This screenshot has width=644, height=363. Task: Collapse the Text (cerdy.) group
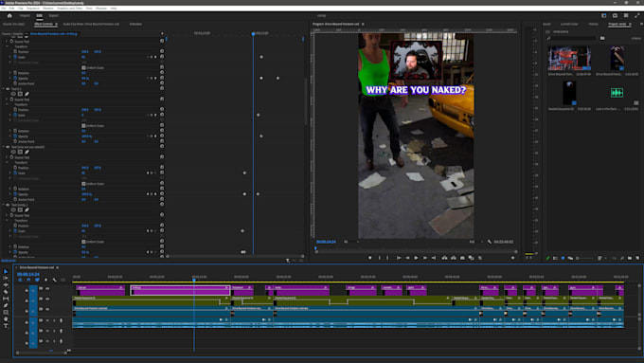click(x=3, y=205)
